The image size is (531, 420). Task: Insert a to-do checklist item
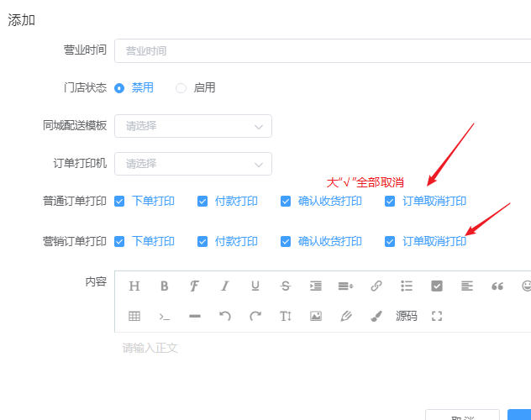(437, 286)
